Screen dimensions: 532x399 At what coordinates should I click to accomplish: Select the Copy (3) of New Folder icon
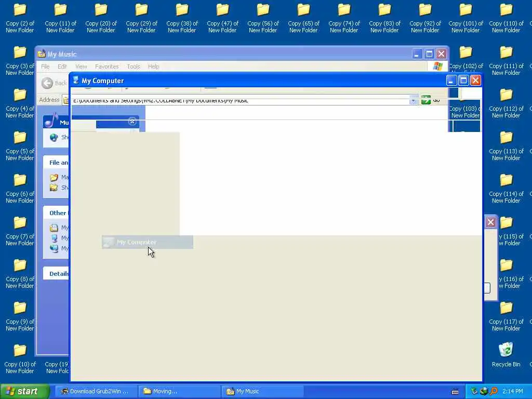(20, 61)
